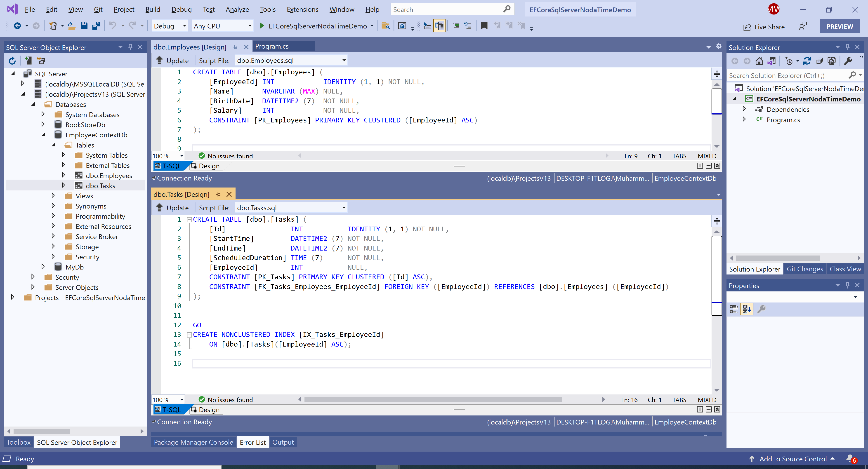
Task: Open the Debug configuration dropdown
Action: tap(184, 26)
